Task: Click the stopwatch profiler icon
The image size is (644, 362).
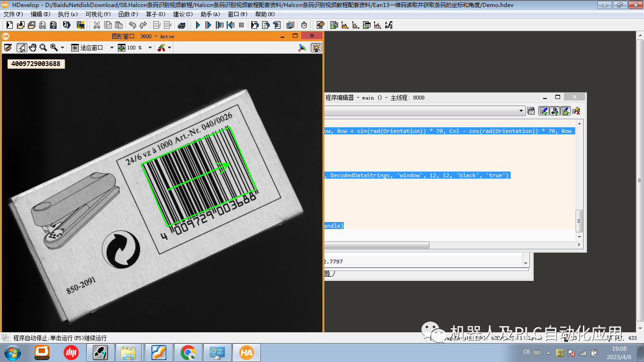Action: [x=304, y=25]
